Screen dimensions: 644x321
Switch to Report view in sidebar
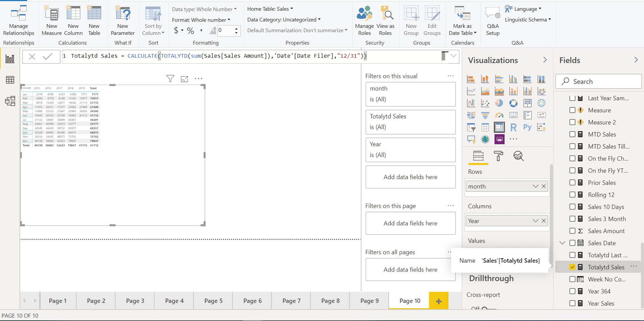tap(10, 59)
